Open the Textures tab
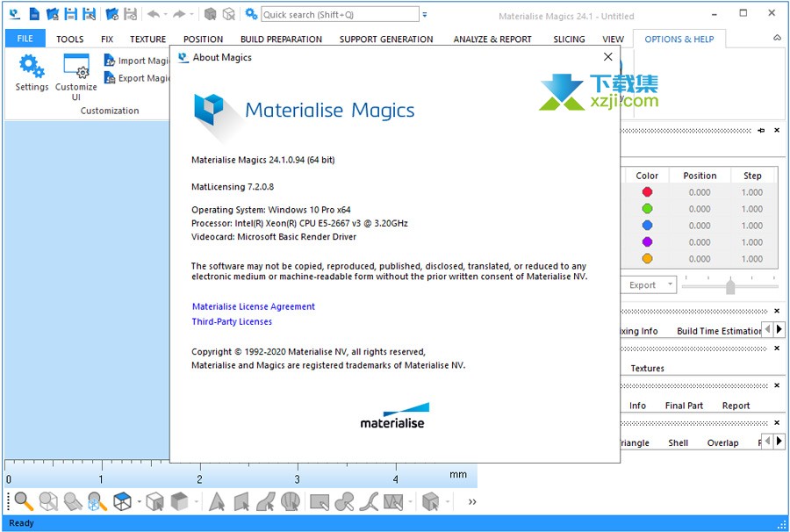The image size is (790, 532). pos(647,368)
